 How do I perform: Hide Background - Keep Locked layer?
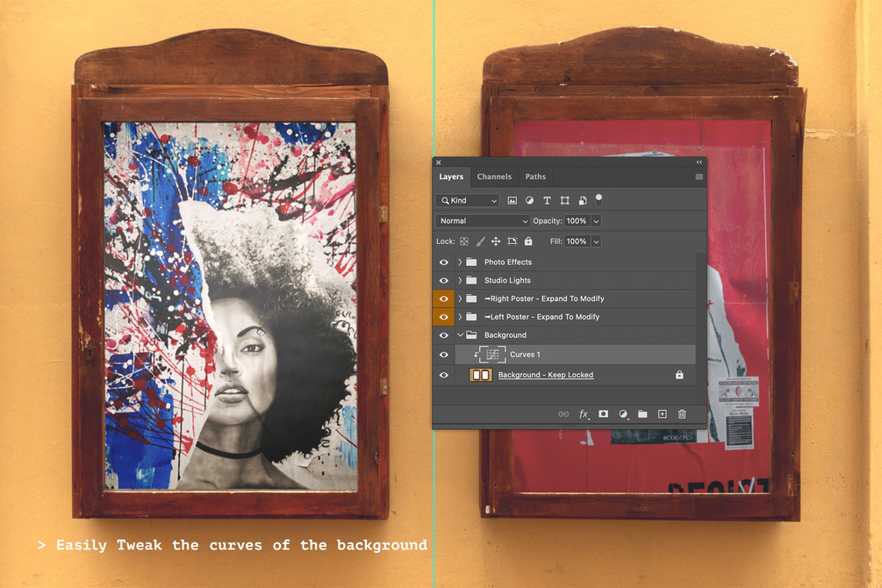(444, 375)
